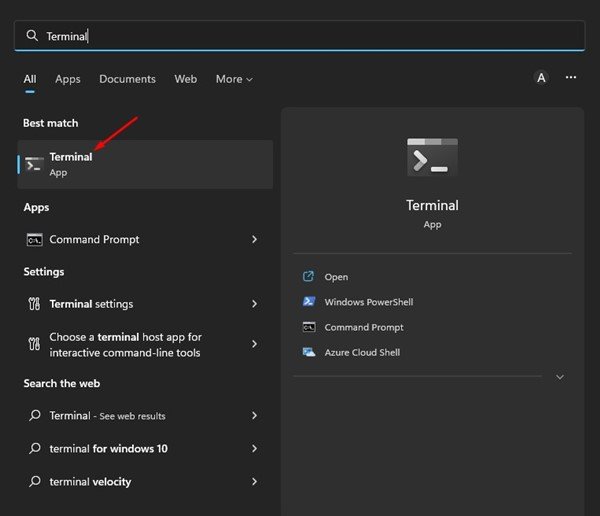The height and width of the screenshot is (516, 600).
Task: Select 'terminal for windows 10' web suggestion
Action: (108, 449)
